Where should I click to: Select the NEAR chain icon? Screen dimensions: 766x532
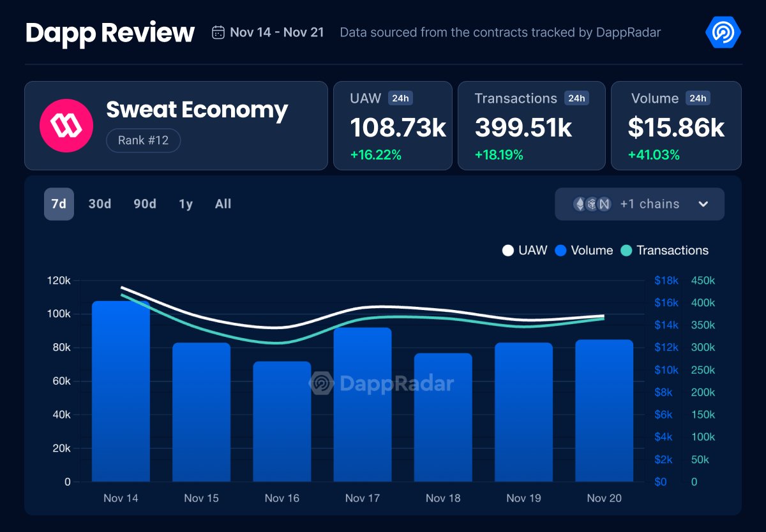click(x=605, y=203)
